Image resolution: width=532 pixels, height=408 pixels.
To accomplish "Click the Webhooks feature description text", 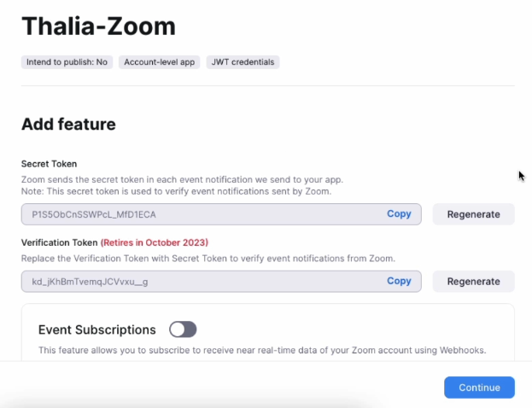I will [x=263, y=351].
